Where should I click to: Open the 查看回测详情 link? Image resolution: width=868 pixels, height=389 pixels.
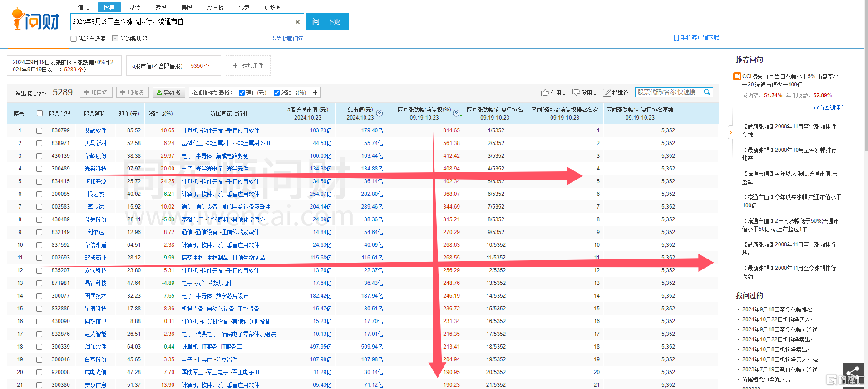click(829, 107)
